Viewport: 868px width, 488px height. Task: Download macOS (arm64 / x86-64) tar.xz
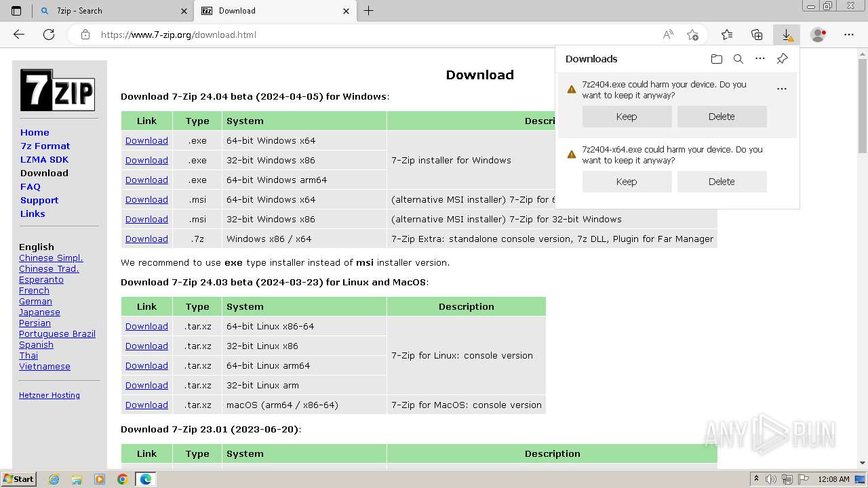click(146, 405)
